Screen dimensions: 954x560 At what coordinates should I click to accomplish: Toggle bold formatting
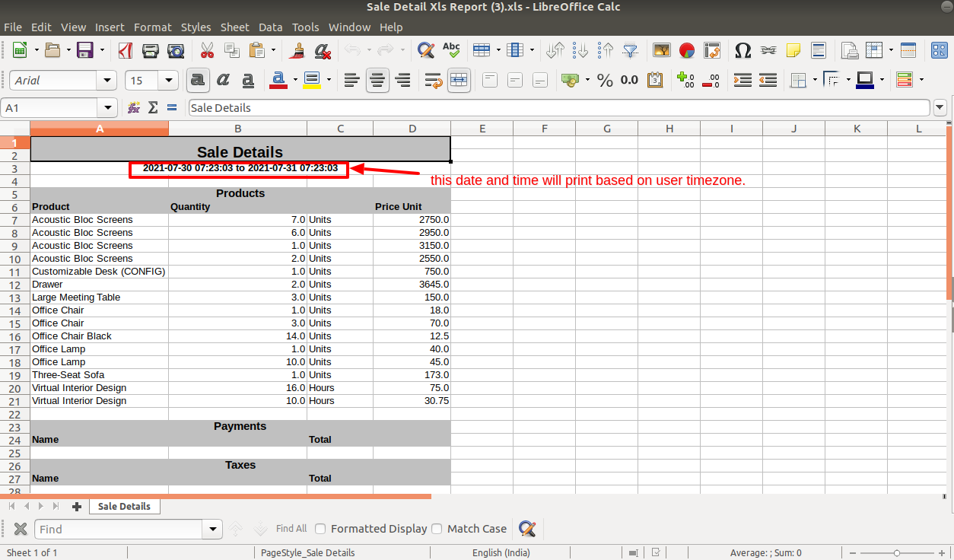click(x=198, y=80)
